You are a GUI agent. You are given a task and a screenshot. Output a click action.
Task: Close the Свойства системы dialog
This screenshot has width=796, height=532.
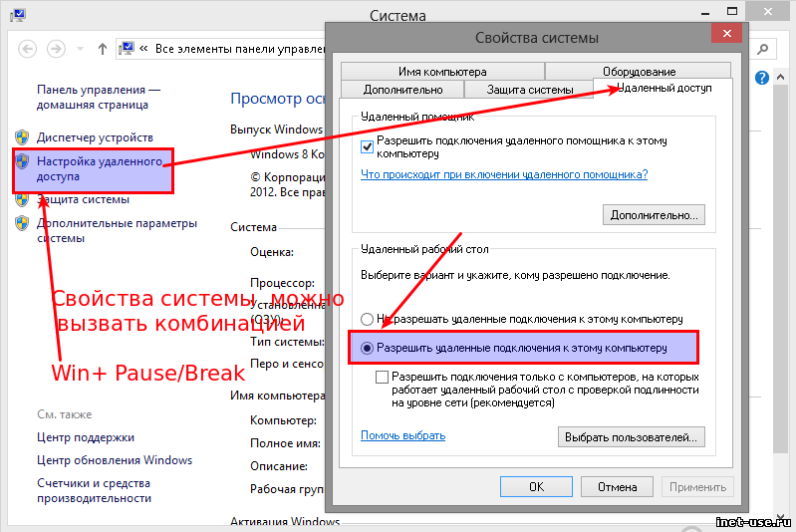point(727,34)
